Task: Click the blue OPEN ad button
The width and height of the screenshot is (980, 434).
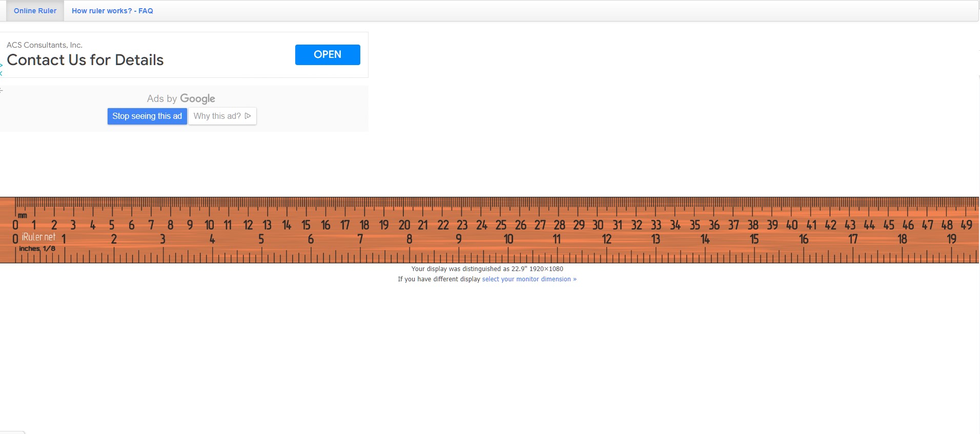Action: (328, 55)
